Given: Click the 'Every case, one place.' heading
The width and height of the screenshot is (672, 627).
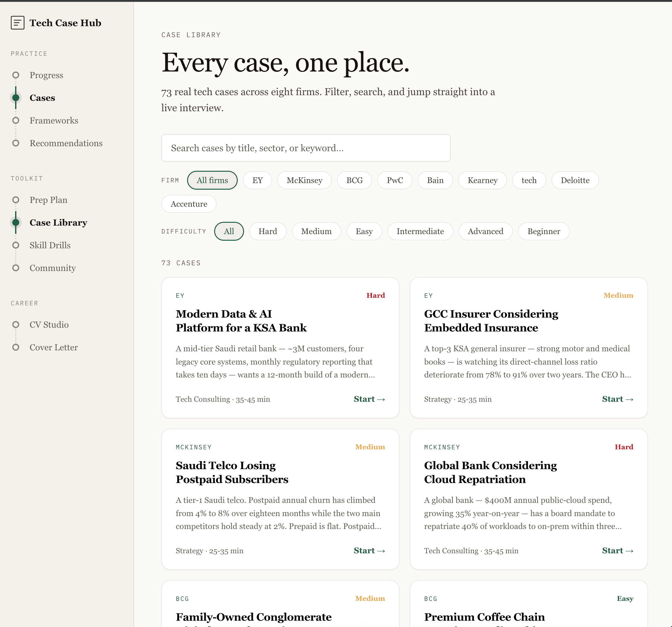Looking at the screenshot, I should [x=285, y=63].
